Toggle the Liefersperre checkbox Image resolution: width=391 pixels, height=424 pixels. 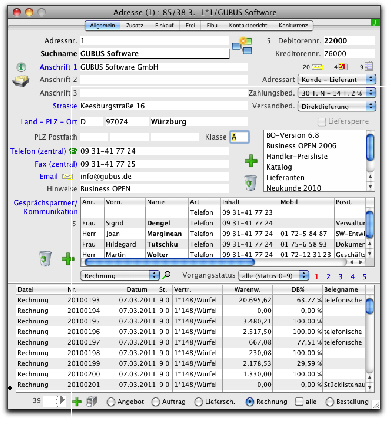pos(321,122)
